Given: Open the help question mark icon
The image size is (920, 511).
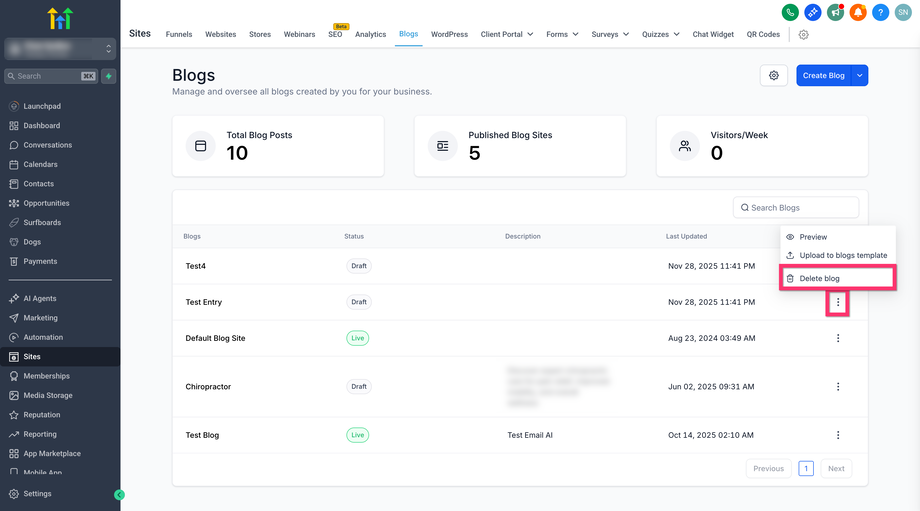Looking at the screenshot, I should [x=880, y=12].
